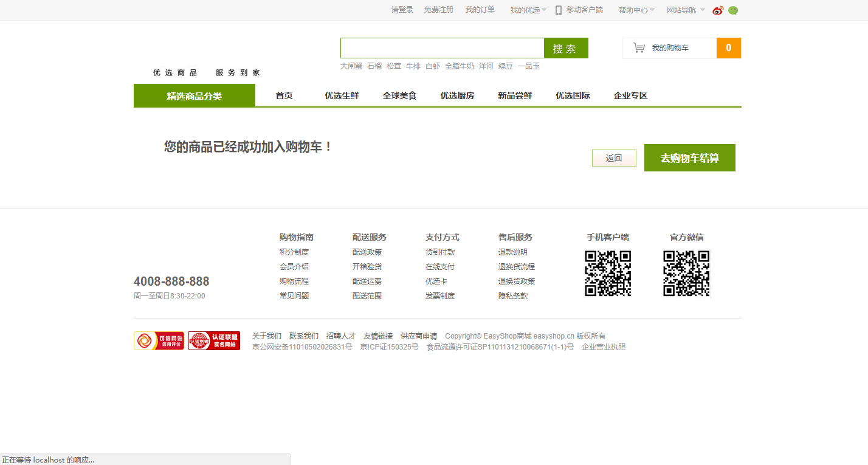
Task: Open the 精选商品分类 category menu
Action: pyautogui.click(x=195, y=96)
